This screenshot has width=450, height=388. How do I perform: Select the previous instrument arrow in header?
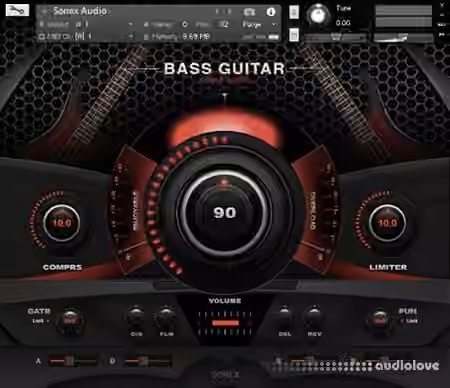tap(217, 12)
